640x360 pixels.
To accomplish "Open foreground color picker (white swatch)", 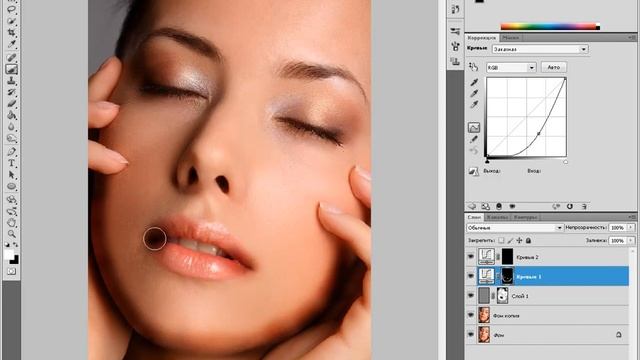I will (x=9, y=255).
